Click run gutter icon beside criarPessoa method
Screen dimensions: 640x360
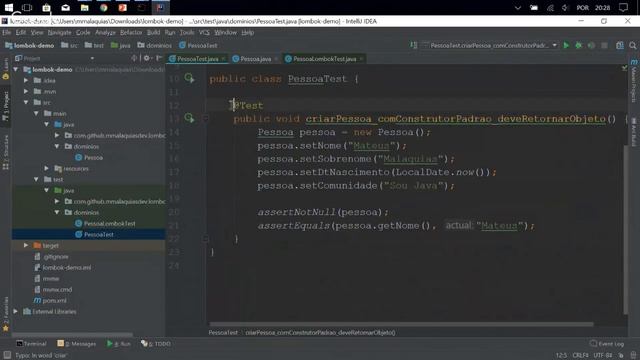pyautogui.click(x=189, y=118)
